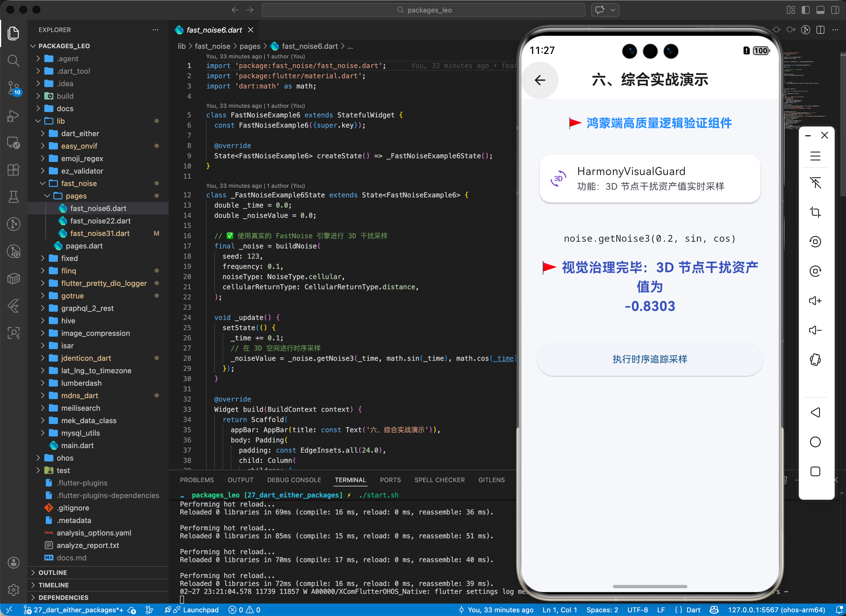Switch to the DEBUG CONSOLE tab
The width and height of the screenshot is (846, 616).
tap(294, 480)
